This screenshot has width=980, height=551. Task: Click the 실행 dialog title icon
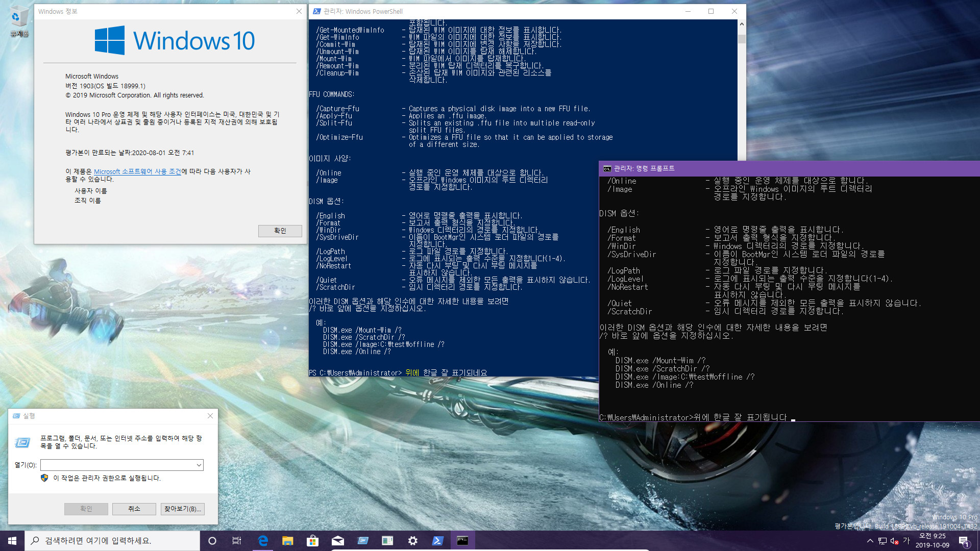pyautogui.click(x=16, y=416)
